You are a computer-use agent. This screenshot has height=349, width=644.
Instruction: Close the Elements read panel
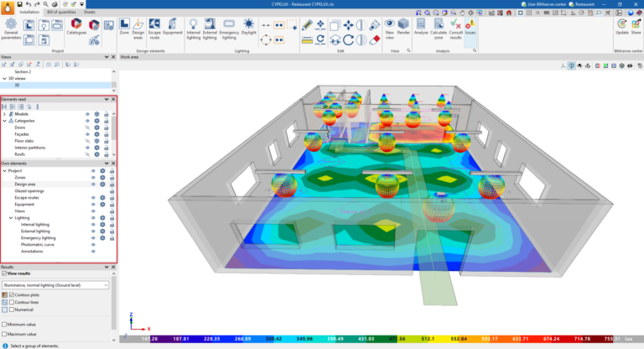(x=113, y=99)
